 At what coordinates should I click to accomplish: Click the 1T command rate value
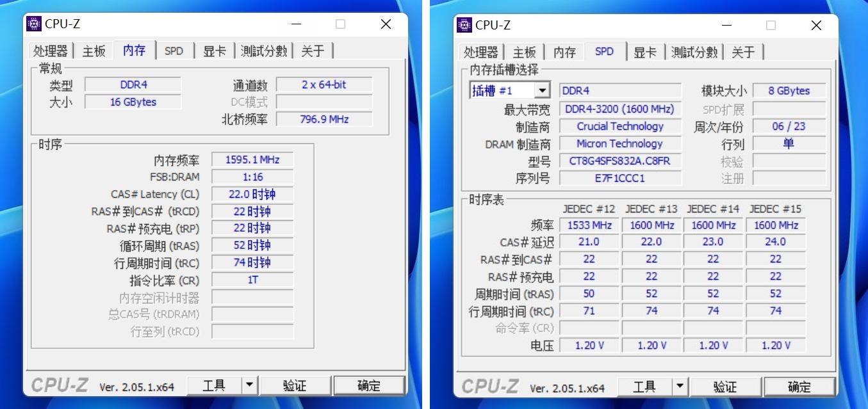click(x=252, y=280)
